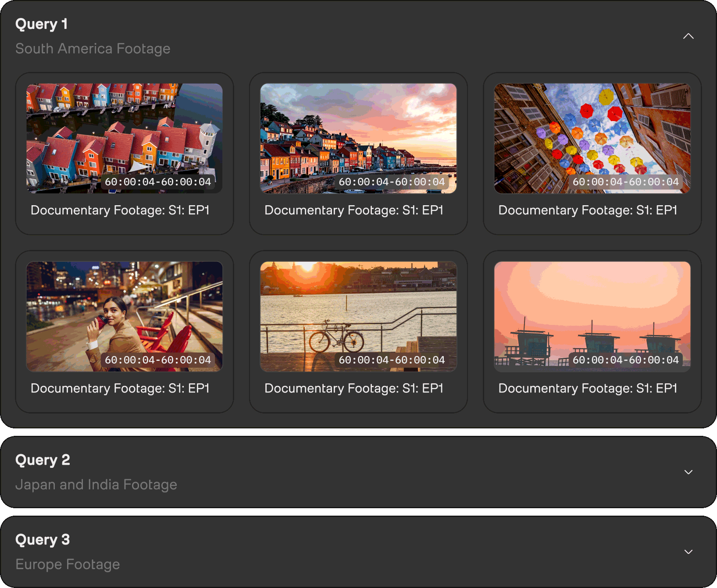The width and height of the screenshot is (717, 588).
Task: Collapse Query 1 with the up chevron
Action: (x=688, y=36)
